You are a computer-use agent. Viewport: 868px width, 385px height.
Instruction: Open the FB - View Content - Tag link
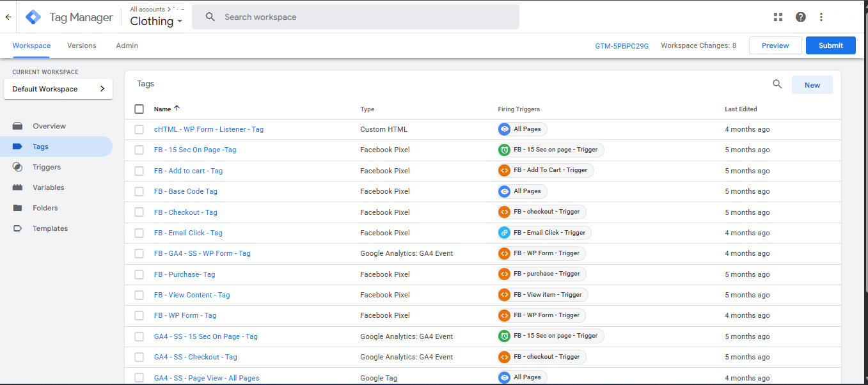pyautogui.click(x=192, y=295)
